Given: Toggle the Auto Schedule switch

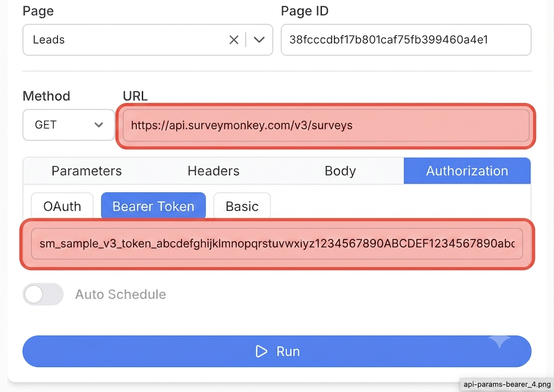Looking at the screenshot, I should [43, 294].
